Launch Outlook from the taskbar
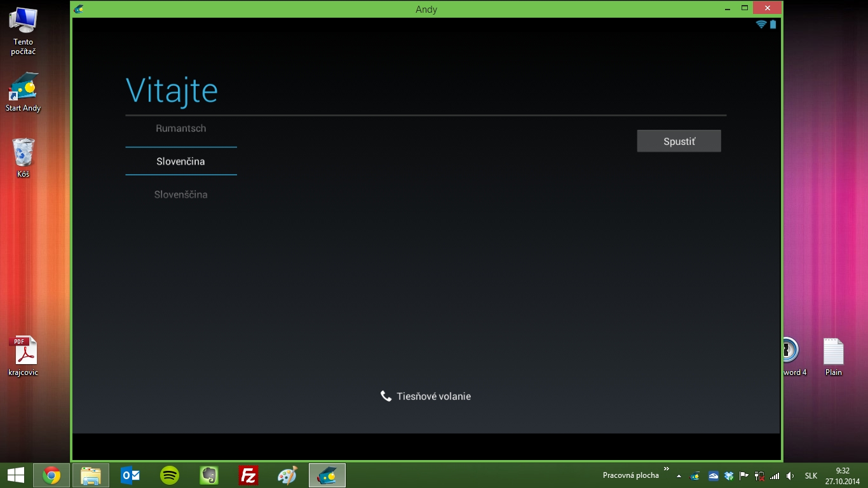Viewport: 868px width, 488px height. 130,475
